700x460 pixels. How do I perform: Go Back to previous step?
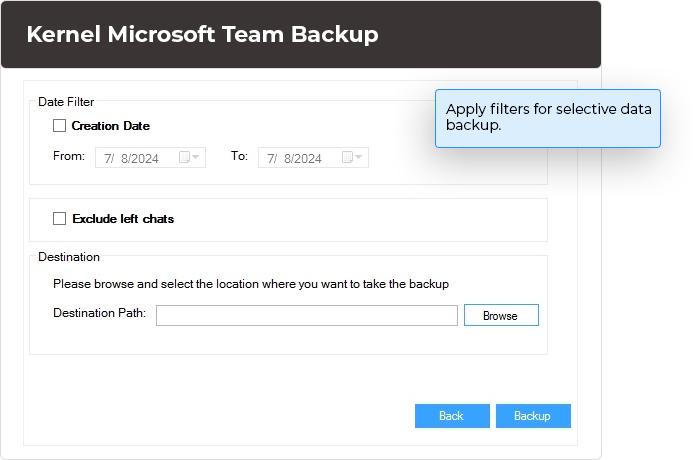(452, 416)
